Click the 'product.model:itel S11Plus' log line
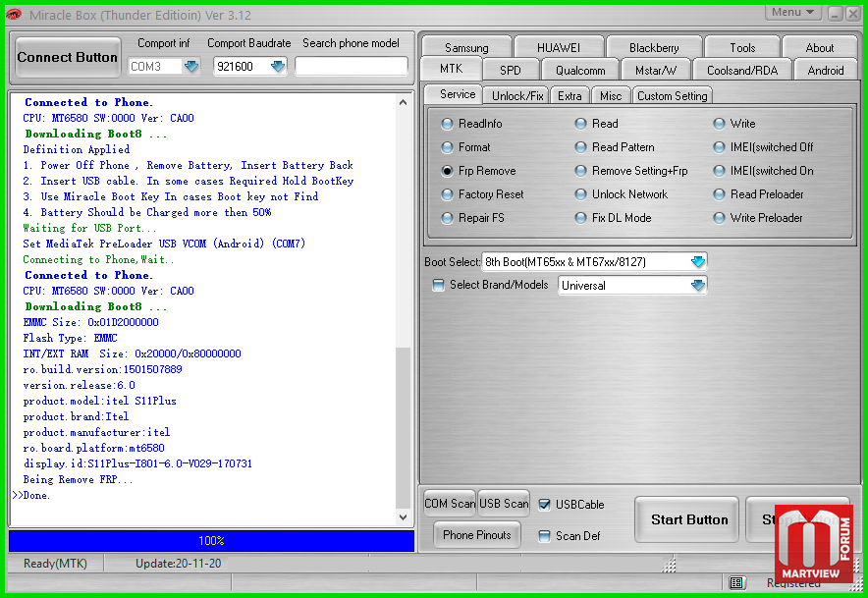This screenshot has height=598, width=868. point(99,401)
